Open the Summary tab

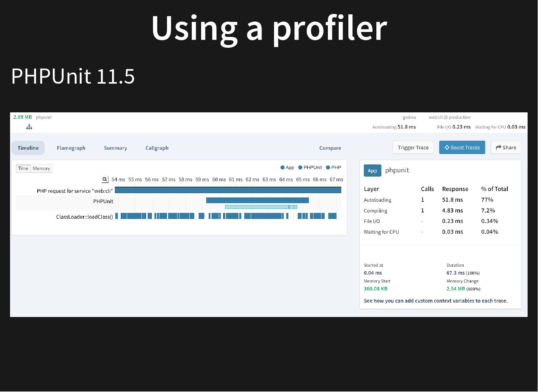pos(115,148)
